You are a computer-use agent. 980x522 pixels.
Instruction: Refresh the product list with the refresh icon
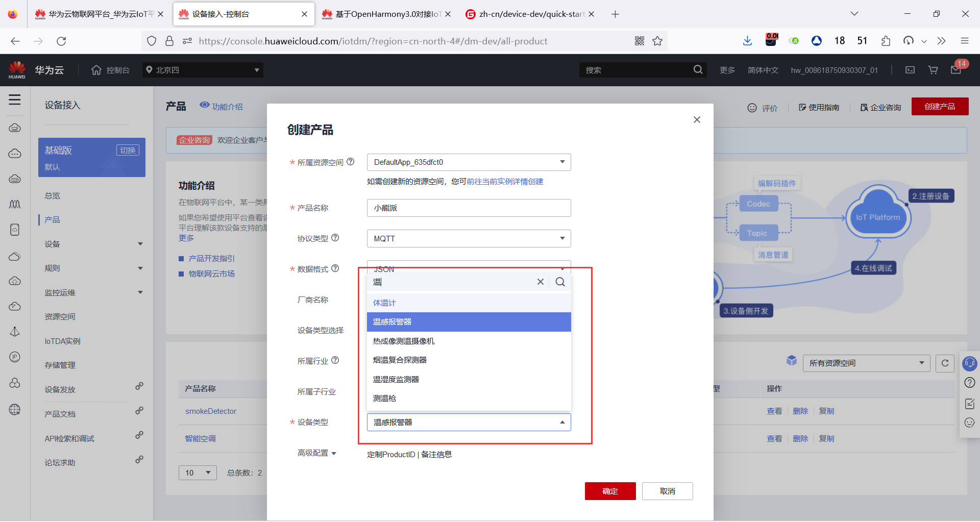pos(946,363)
